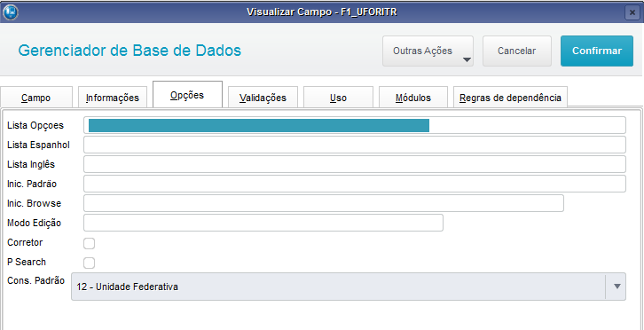Click the Confirmar button
Screen dimensions: 644x330
click(597, 51)
